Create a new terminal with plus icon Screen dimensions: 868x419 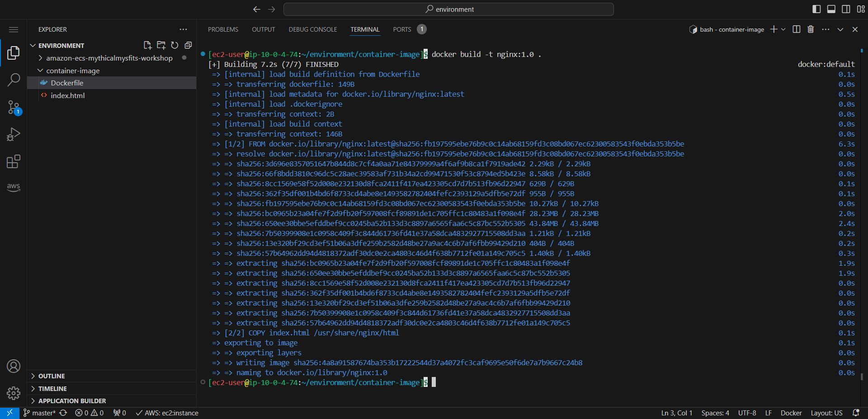coord(774,29)
